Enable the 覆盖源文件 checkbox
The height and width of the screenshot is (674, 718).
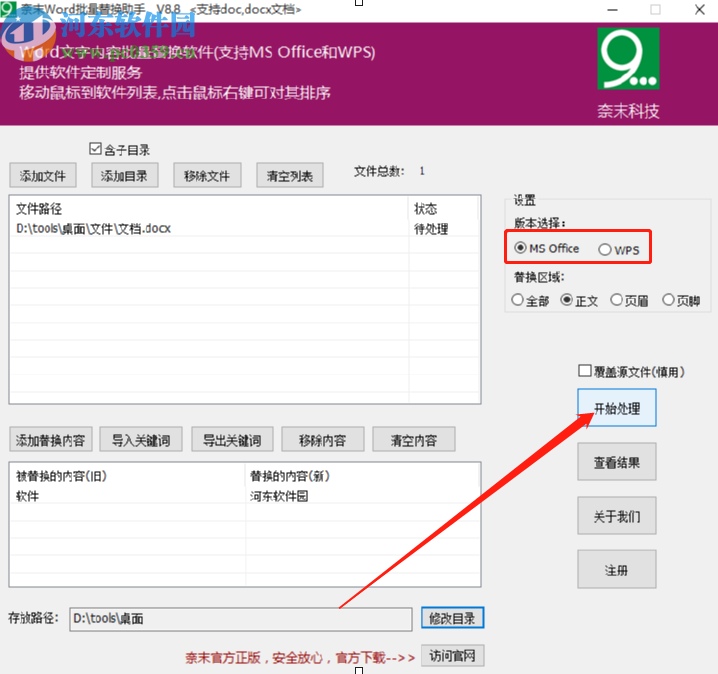[585, 371]
